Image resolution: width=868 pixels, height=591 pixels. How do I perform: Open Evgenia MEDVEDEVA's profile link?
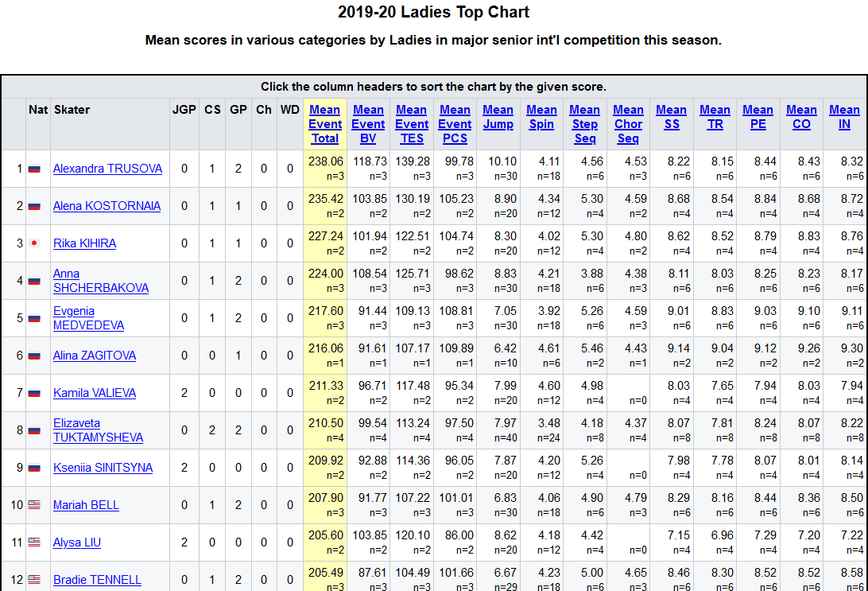[88, 318]
